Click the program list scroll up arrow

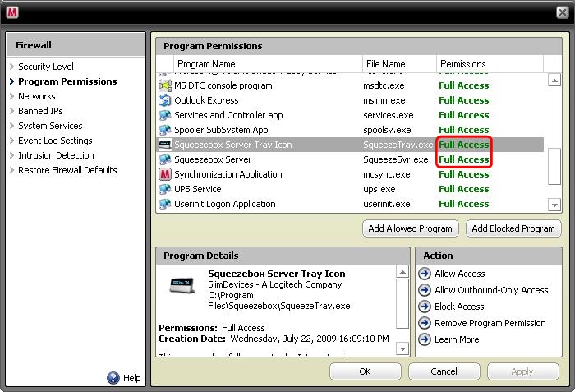(x=554, y=80)
